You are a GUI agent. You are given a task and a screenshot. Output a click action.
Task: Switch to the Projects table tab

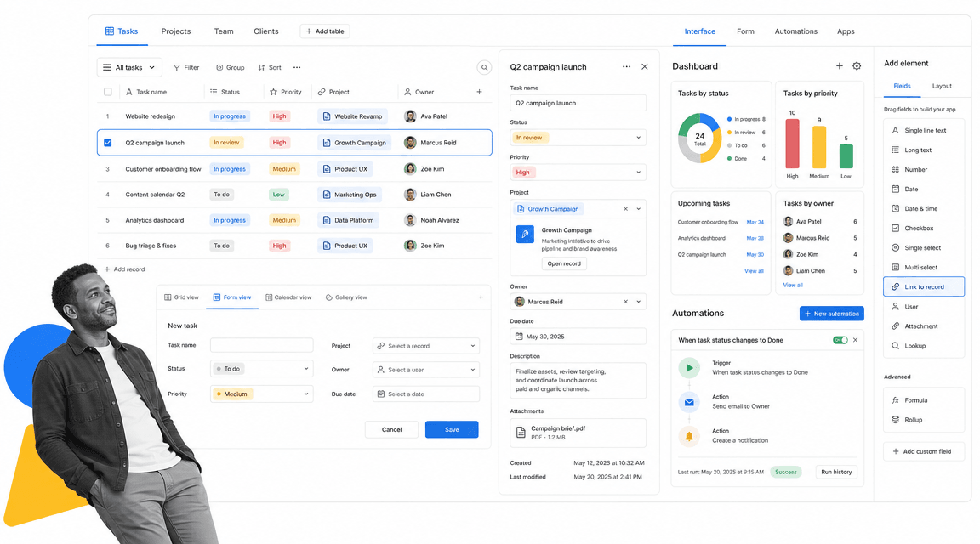click(175, 31)
